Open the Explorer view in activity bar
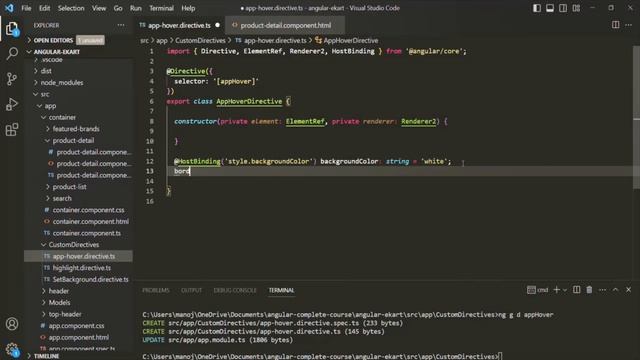Image resolution: width=640 pixels, height=360 pixels. tap(12, 29)
